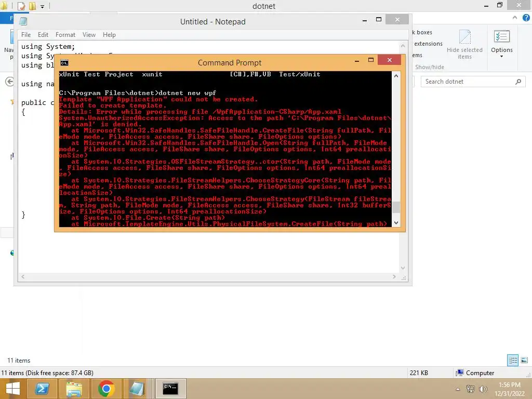The image size is (532, 399).
Task: Click '11 items' text in Explorer status bar
Action: [19, 361]
